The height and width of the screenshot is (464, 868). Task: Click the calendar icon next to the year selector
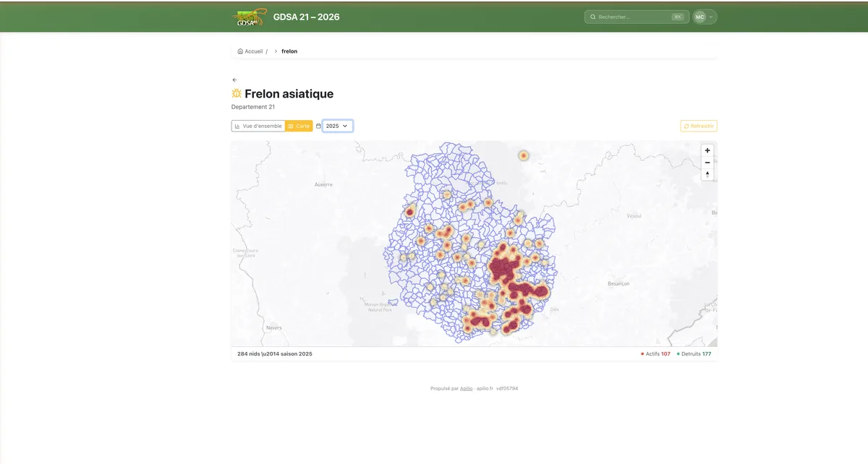tap(318, 125)
